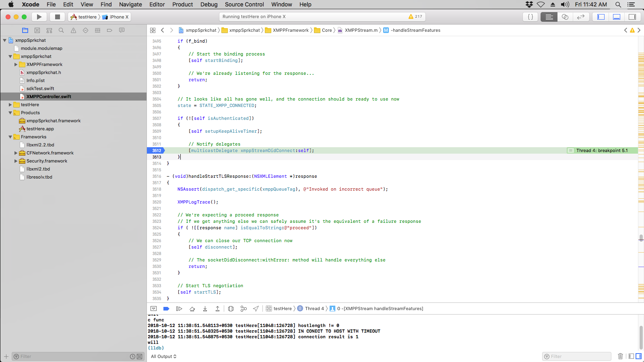The width and height of the screenshot is (644, 362).
Task: Click the simulate location icon
Action: coord(256,309)
